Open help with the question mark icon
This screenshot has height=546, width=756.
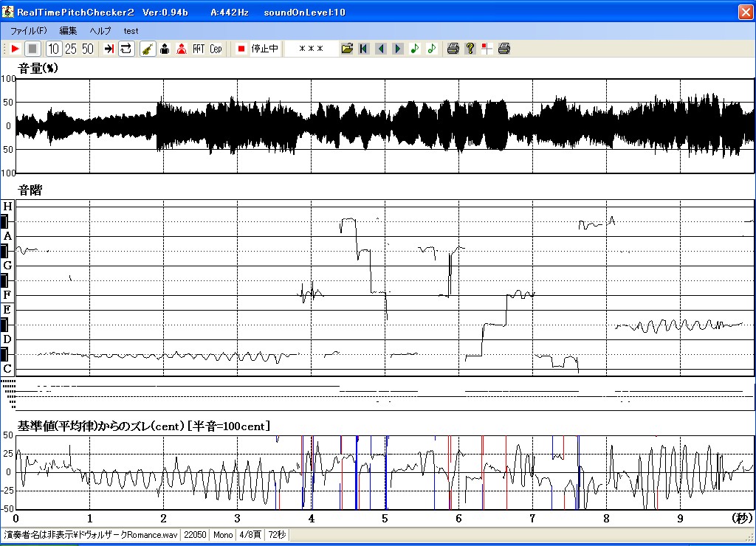tap(470, 49)
